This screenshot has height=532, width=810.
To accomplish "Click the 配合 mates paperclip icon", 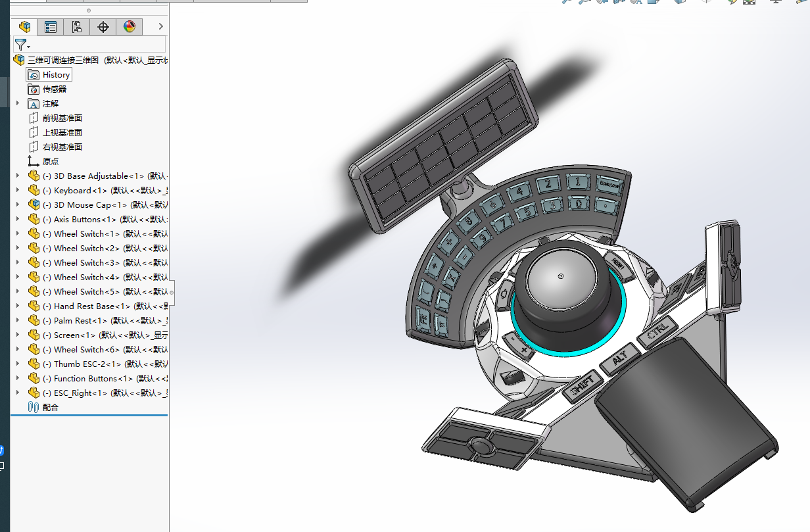I will (x=34, y=408).
